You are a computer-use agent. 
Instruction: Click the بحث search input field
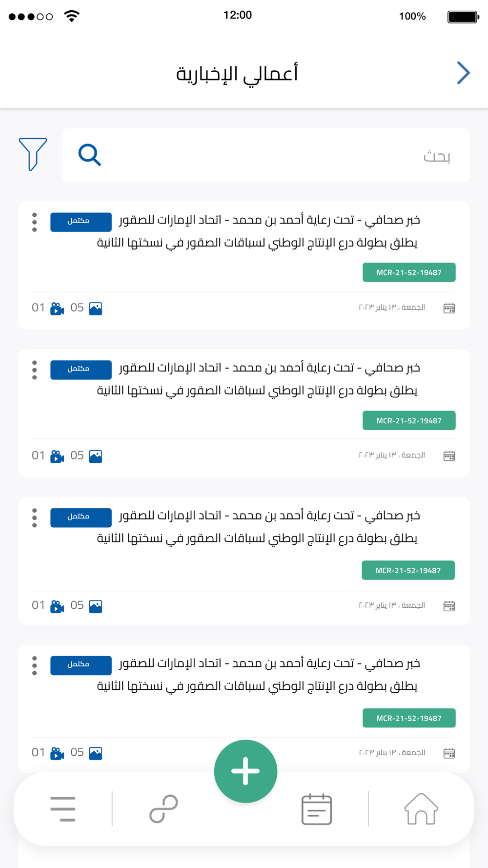coord(266,155)
